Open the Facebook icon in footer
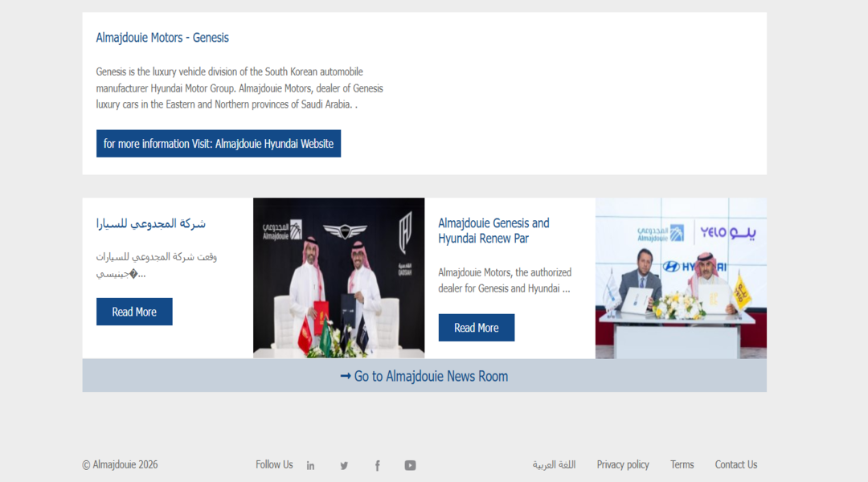 pos(378,465)
